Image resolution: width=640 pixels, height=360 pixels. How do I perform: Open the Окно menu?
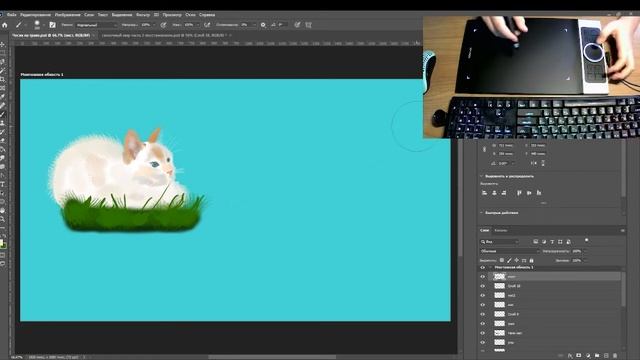(190, 15)
